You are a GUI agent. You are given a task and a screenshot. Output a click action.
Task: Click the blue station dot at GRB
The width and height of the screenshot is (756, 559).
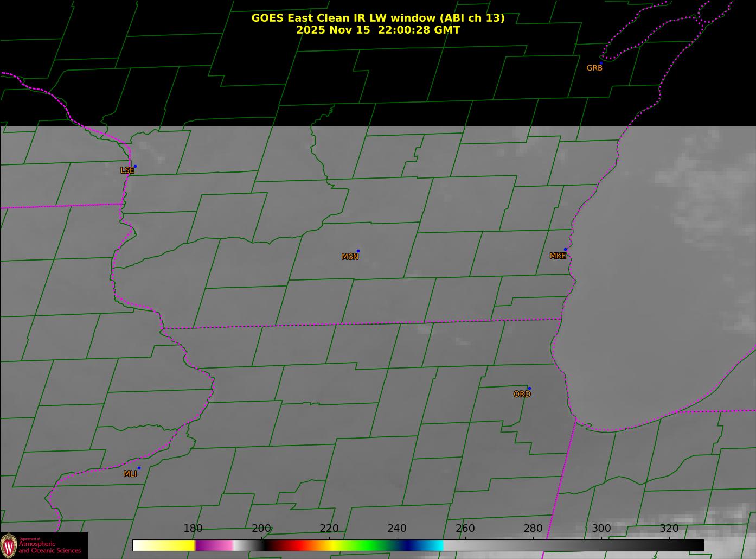(x=601, y=63)
